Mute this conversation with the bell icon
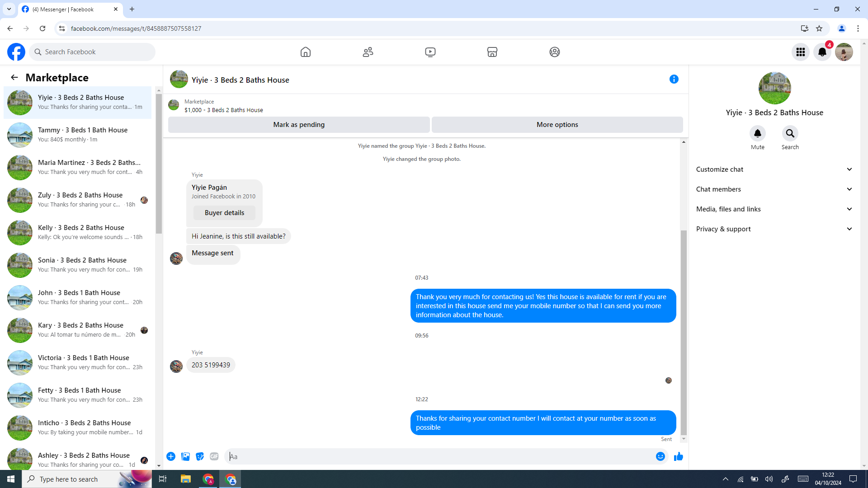The height and width of the screenshot is (488, 868). click(758, 133)
